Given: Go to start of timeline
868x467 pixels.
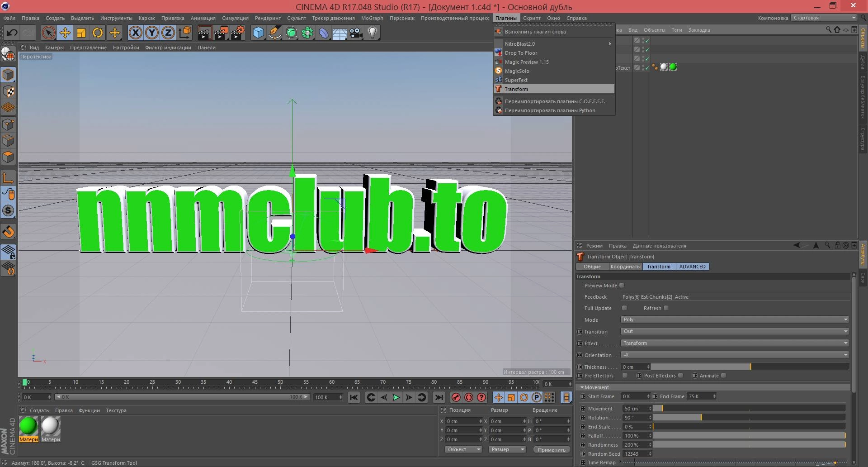Looking at the screenshot, I should coord(354,397).
